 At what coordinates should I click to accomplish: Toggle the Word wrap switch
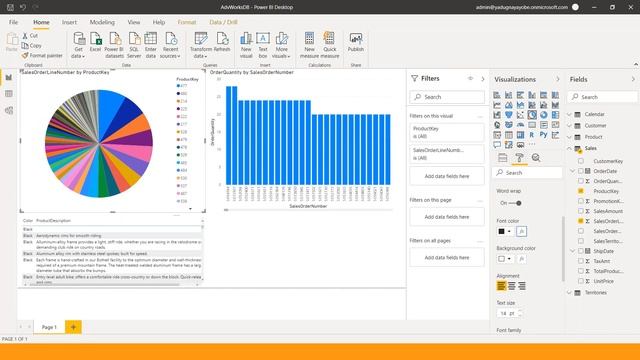click(515, 203)
